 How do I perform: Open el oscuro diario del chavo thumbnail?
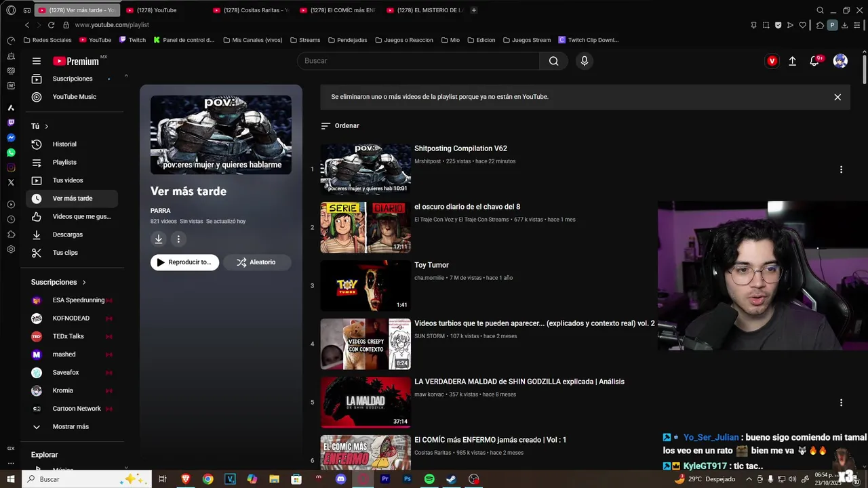366,227
